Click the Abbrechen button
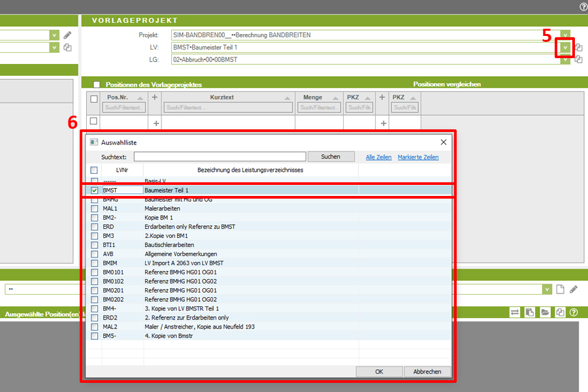The width and height of the screenshot is (588, 392). coord(427,372)
